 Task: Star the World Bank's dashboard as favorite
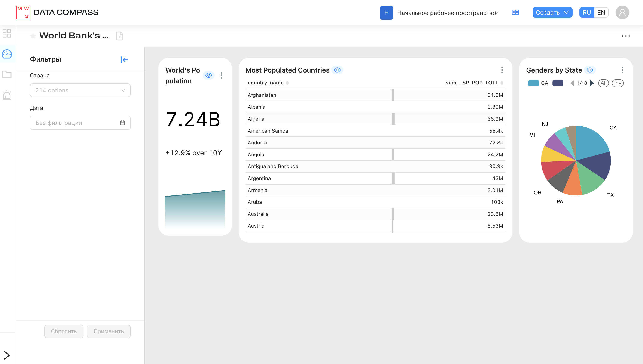click(33, 36)
